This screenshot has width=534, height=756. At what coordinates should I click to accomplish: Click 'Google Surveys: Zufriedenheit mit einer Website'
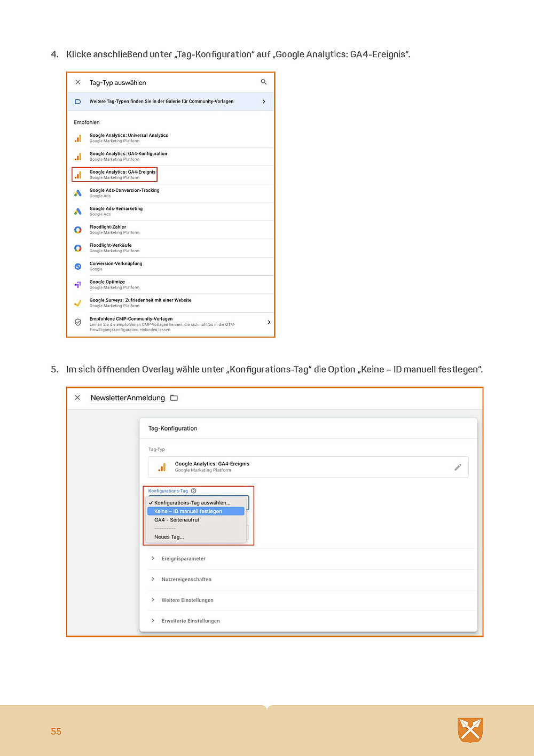pos(140,300)
